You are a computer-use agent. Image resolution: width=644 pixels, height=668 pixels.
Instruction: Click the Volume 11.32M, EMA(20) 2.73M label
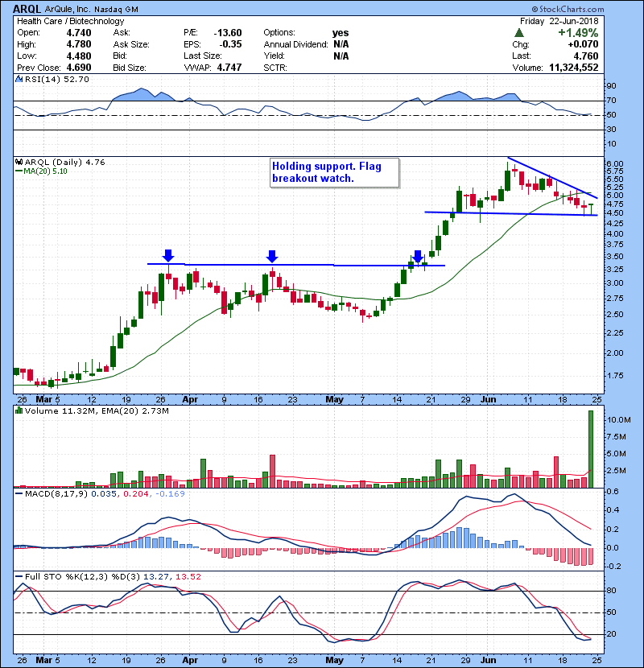click(x=97, y=411)
